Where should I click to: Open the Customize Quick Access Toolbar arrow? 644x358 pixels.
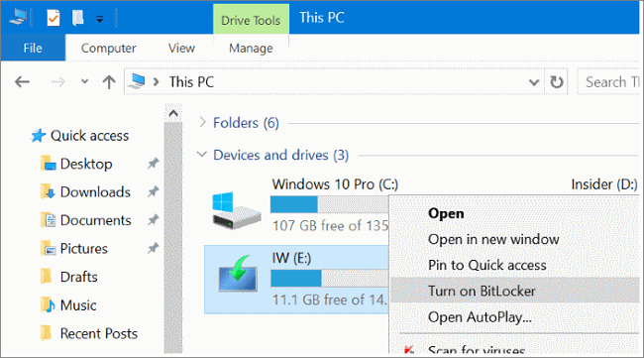point(100,19)
